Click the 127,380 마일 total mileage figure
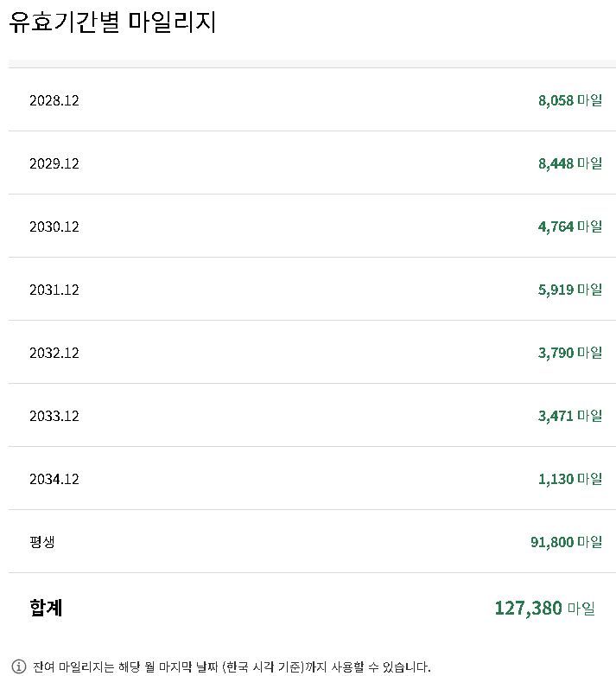 [x=544, y=608]
